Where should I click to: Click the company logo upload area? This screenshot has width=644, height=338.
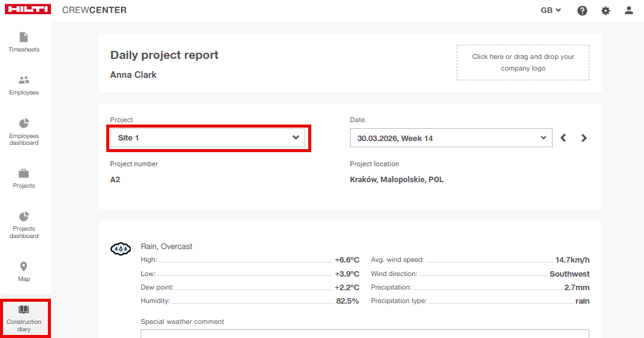[x=522, y=63]
